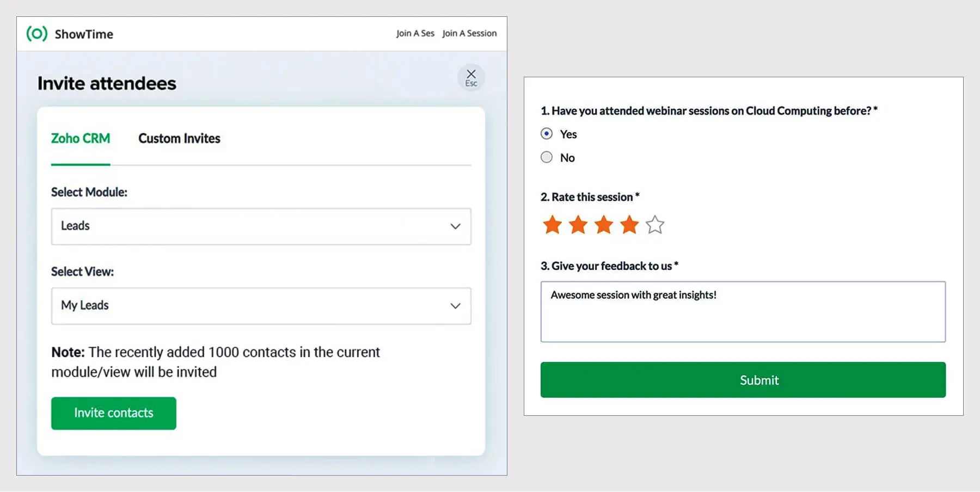Screen dimensions: 980x492
Task: Switch to the Zoho CRM tab
Action: tap(81, 138)
